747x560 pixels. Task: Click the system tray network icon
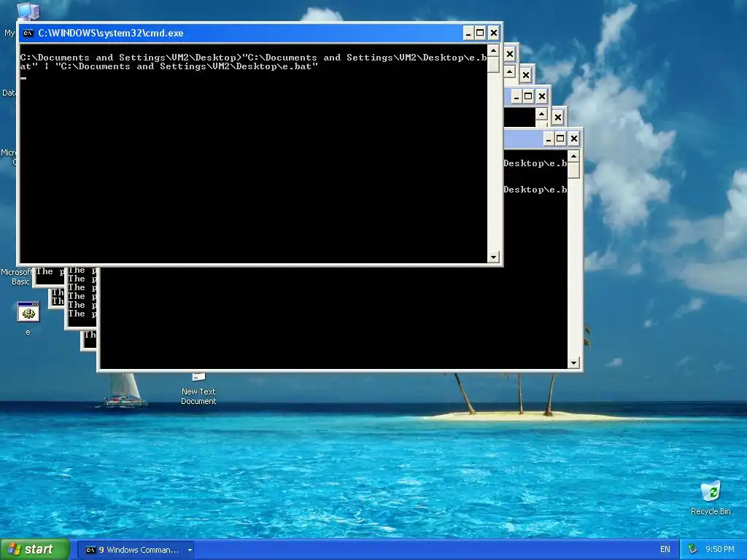pyautogui.click(x=693, y=550)
